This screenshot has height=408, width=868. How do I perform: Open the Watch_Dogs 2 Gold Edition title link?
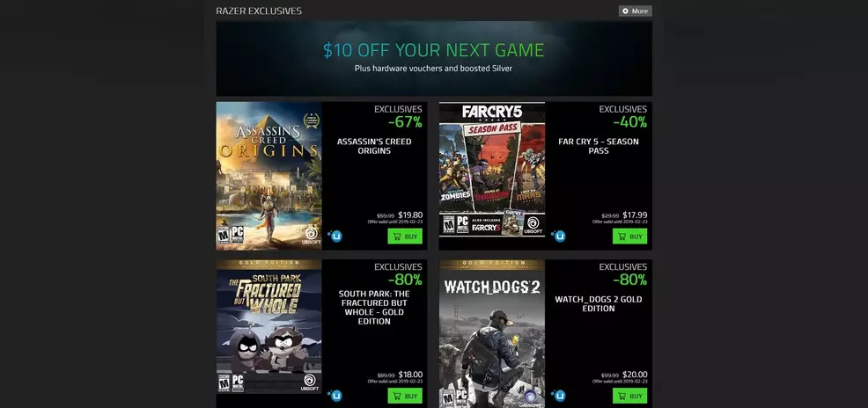(599, 303)
